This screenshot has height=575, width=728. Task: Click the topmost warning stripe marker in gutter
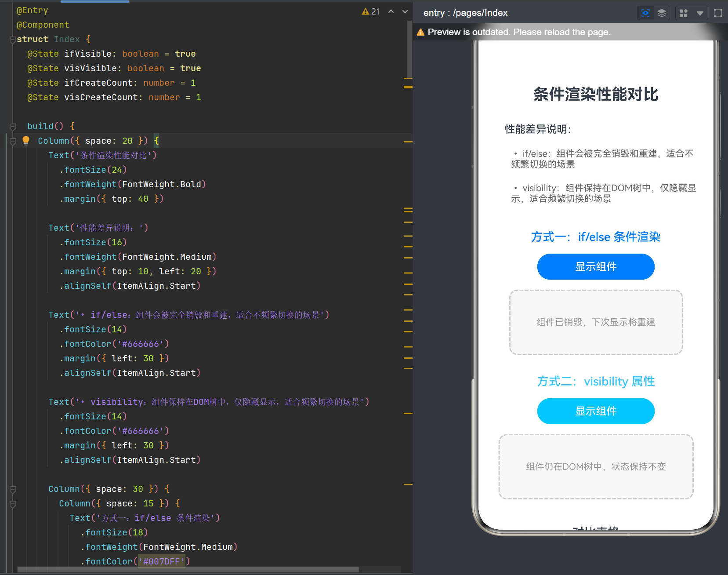[408, 78]
